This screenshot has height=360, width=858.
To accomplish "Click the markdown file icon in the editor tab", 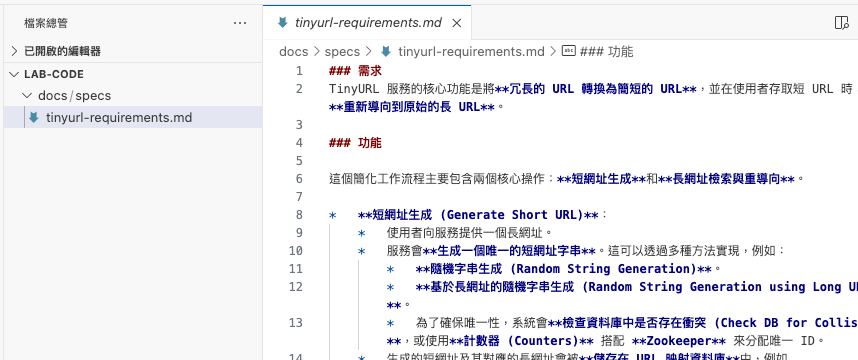I will pos(282,23).
